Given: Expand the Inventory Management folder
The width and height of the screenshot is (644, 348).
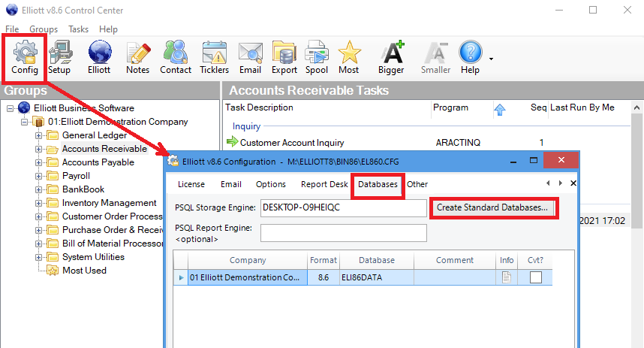Looking at the screenshot, I should pyautogui.click(x=38, y=203).
